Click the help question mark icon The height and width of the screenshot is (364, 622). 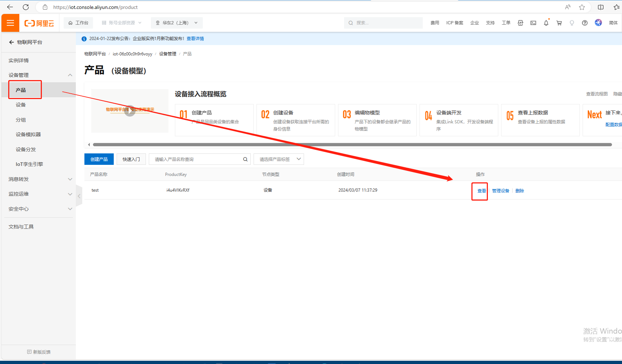click(584, 23)
